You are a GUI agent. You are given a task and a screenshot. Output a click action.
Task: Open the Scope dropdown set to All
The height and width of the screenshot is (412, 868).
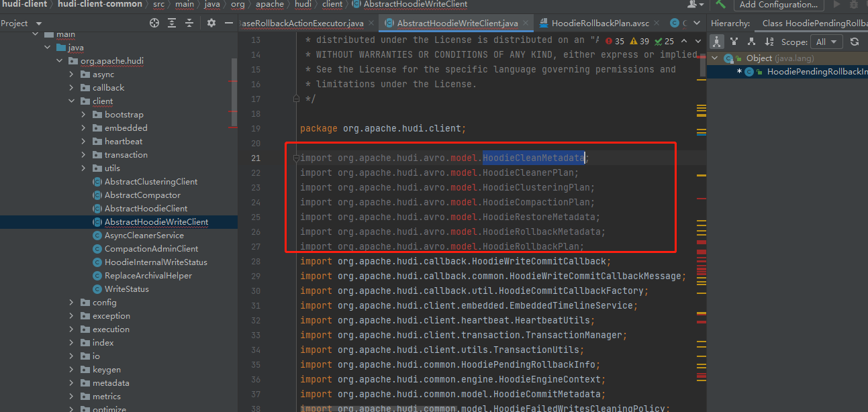tap(826, 42)
